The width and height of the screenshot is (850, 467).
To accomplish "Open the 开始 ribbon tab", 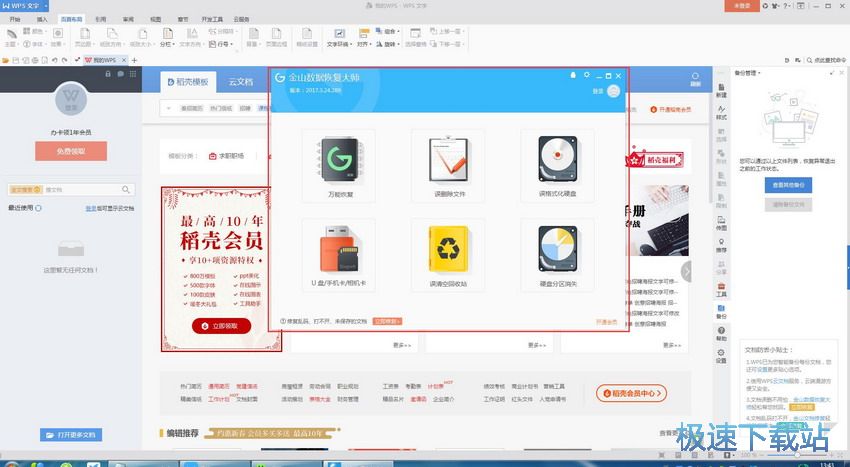I will [15, 19].
